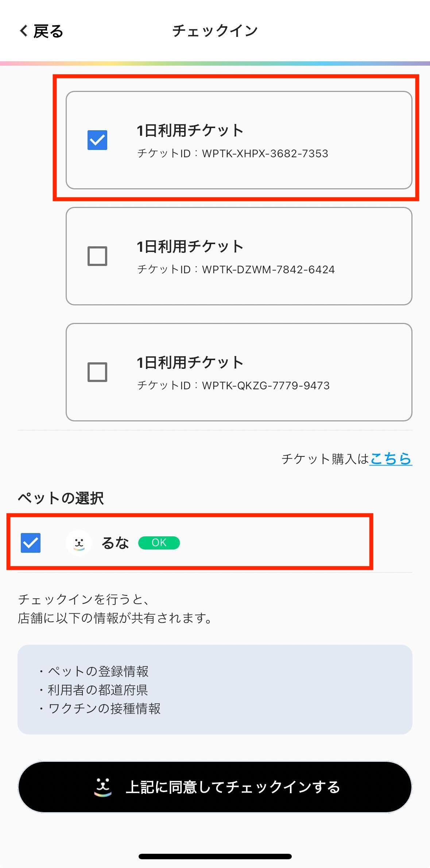
Task: Tap the 戻る back label
Action: pyautogui.click(x=48, y=31)
